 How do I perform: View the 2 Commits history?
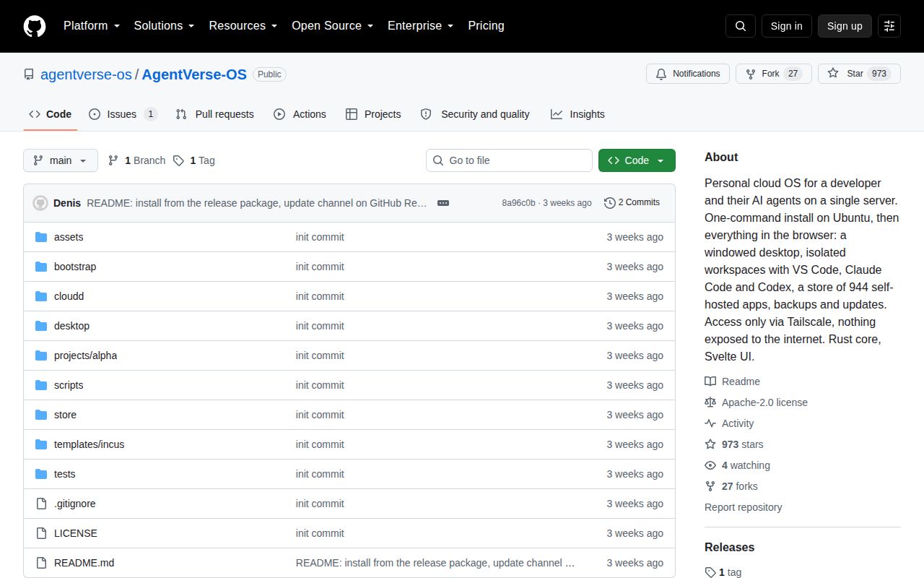coord(632,203)
